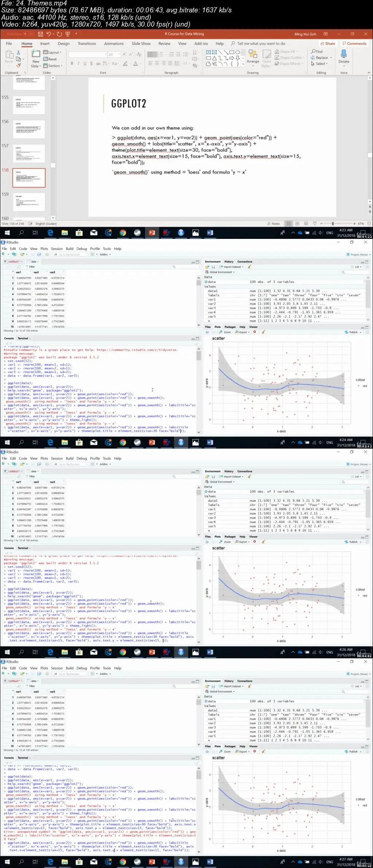
Task: Open Packages tab in 4:24 AM RStudio frame
Action: tap(230, 327)
